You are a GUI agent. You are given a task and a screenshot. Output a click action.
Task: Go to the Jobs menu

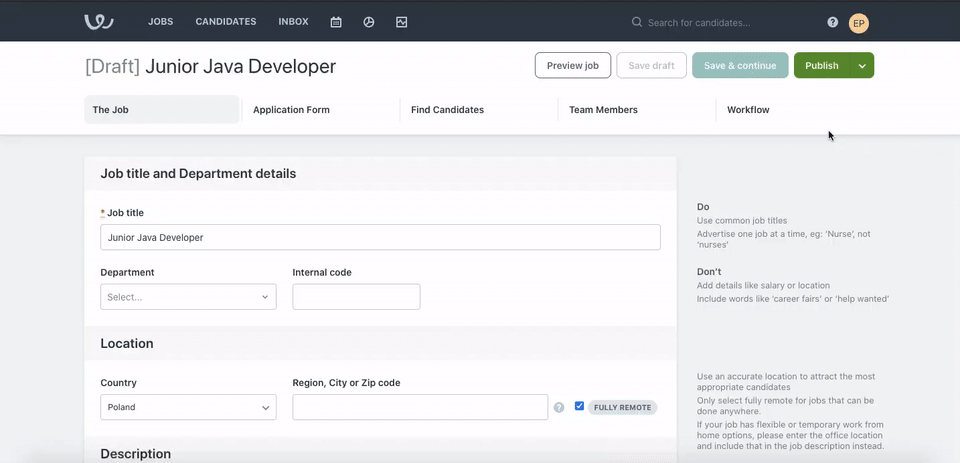tap(160, 21)
